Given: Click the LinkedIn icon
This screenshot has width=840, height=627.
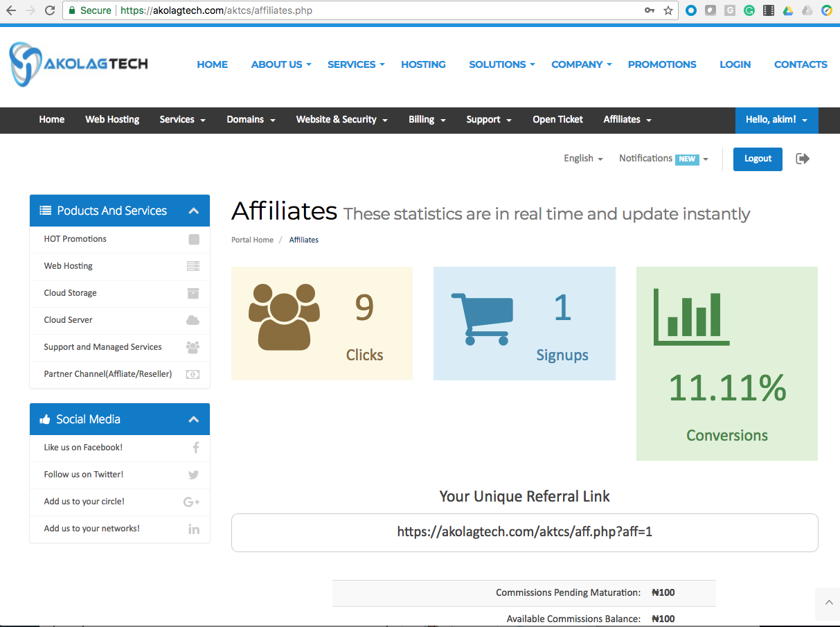Looking at the screenshot, I should tap(194, 529).
